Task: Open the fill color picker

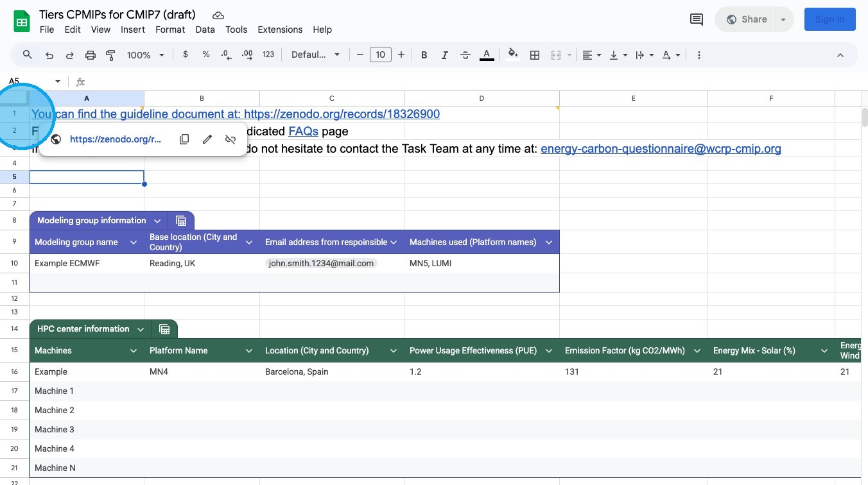Action: [x=512, y=55]
